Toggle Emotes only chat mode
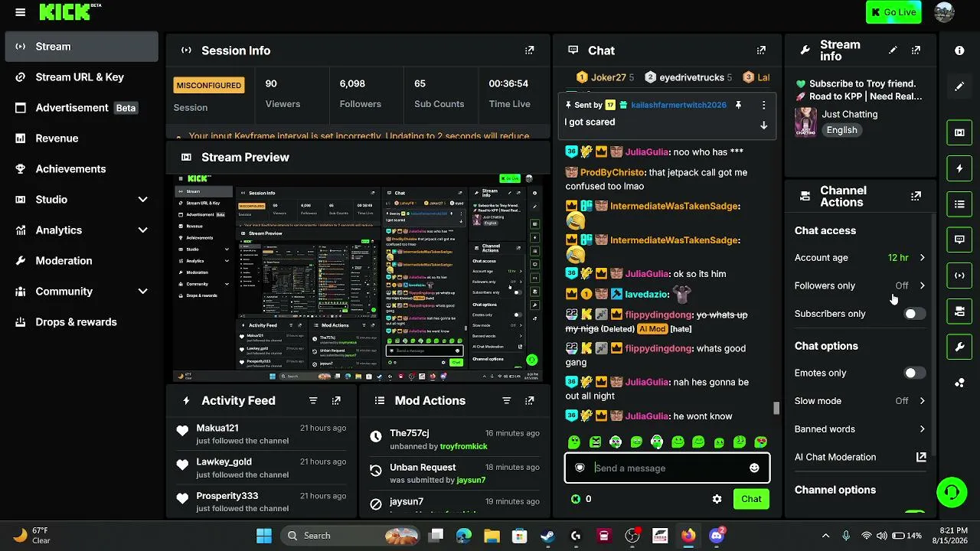The image size is (980, 551). (914, 373)
